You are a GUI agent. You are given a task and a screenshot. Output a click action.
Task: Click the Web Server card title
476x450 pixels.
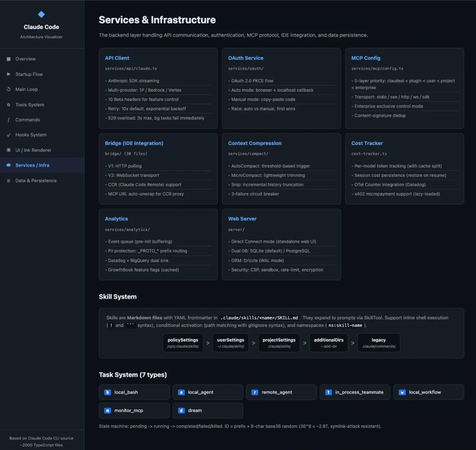pyautogui.click(x=242, y=219)
